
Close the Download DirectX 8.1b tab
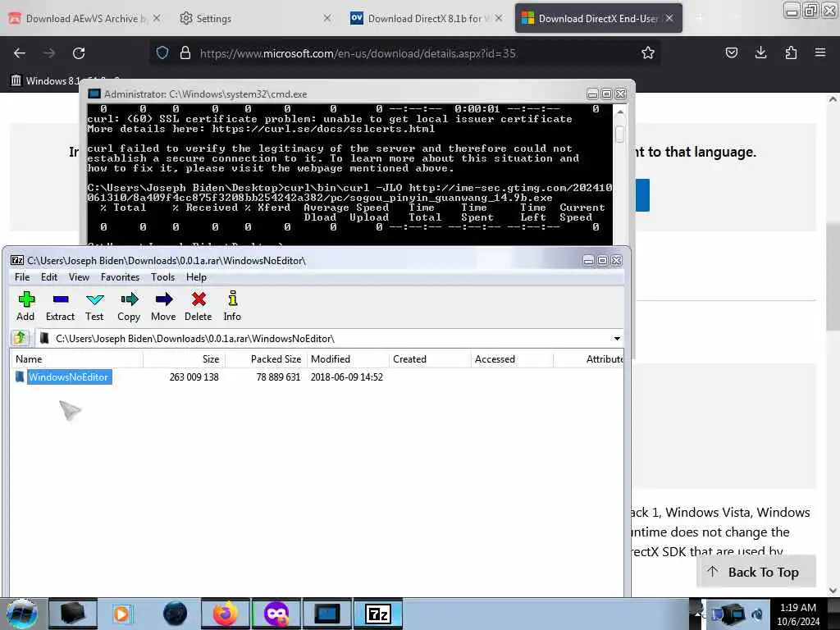point(499,18)
